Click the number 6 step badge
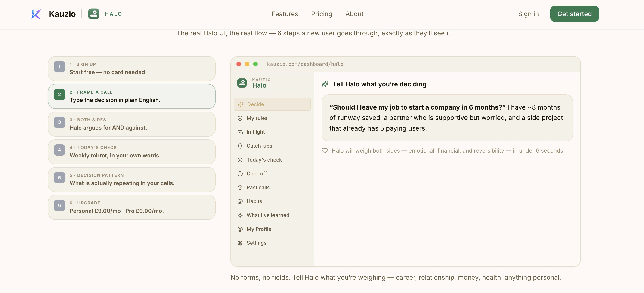The width and height of the screenshot is (644, 293). pos(59,206)
